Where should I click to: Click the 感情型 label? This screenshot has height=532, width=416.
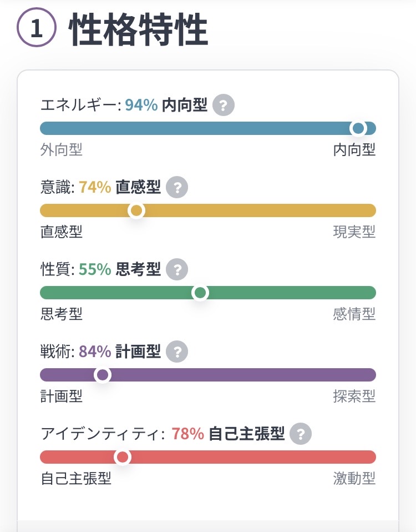coord(354,314)
